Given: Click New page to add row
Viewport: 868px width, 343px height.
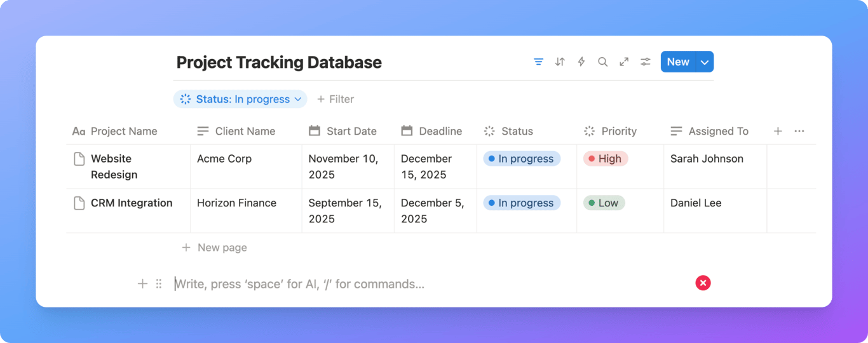Looking at the screenshot, I should pos(214,248).
